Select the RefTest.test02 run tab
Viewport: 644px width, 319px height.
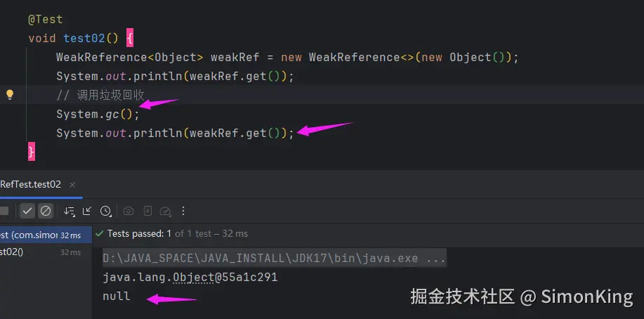[x=31, y=185]
